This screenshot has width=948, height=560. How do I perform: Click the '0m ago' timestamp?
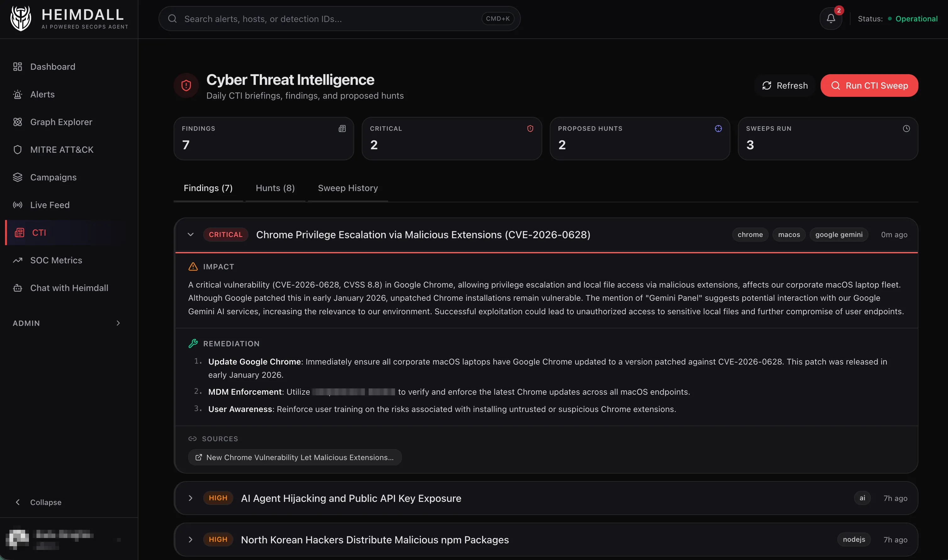894,235
